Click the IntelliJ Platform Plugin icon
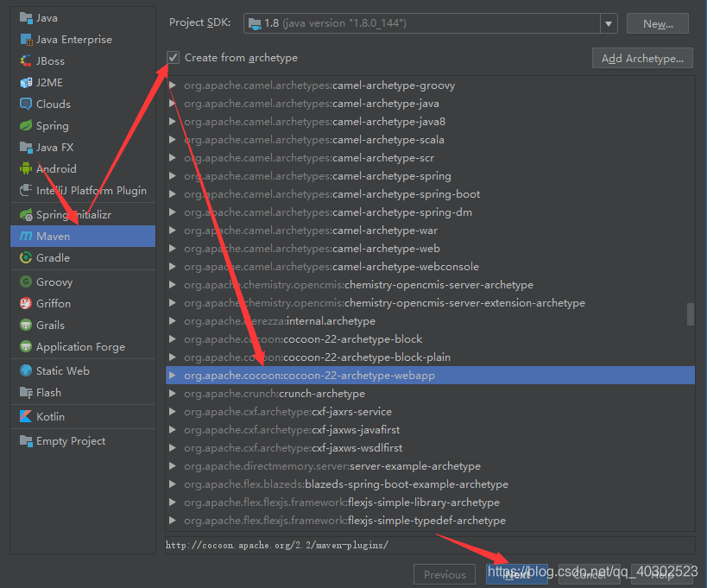This screenshot has width=707, height=588. (26, 190)
